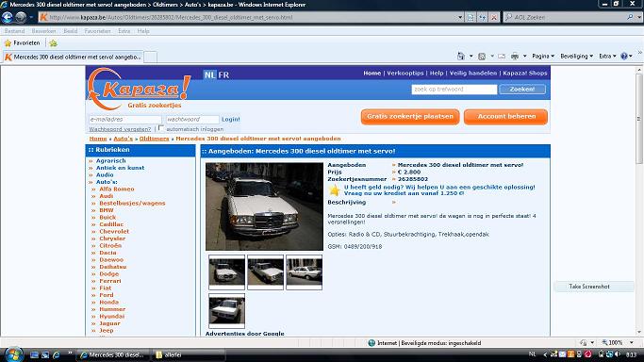The height and width of the screenshot is (362, 644).
Task: Print the page with the printer icon
Action: point(515,56)
